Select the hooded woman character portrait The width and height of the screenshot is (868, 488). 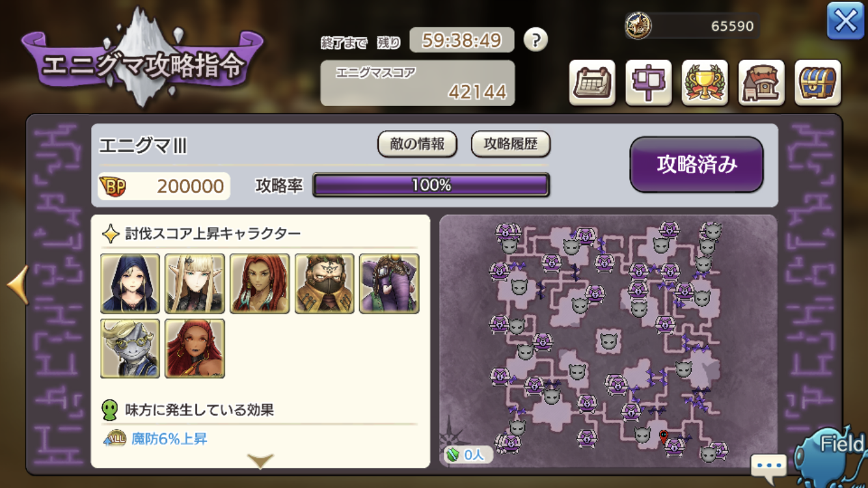(130, 284)
